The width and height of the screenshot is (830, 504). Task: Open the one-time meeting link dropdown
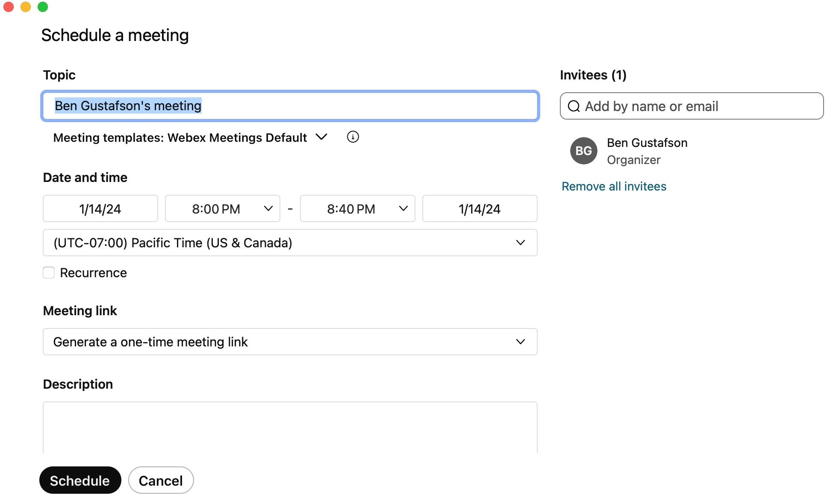290,342
